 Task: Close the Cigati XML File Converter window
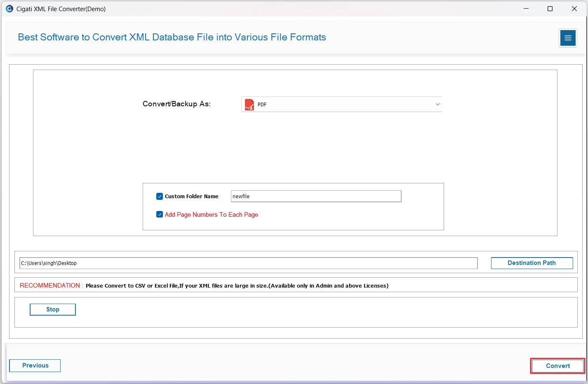tap(574, 9)
